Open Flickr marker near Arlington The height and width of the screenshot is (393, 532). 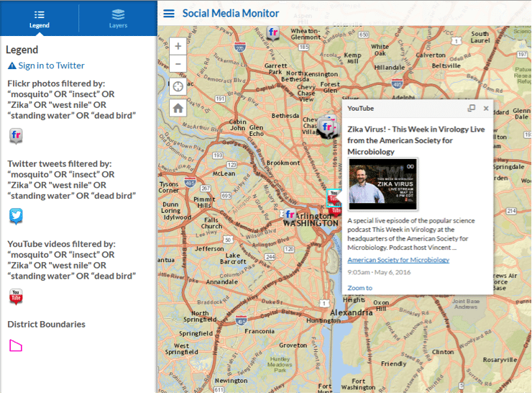coord(290,215)
